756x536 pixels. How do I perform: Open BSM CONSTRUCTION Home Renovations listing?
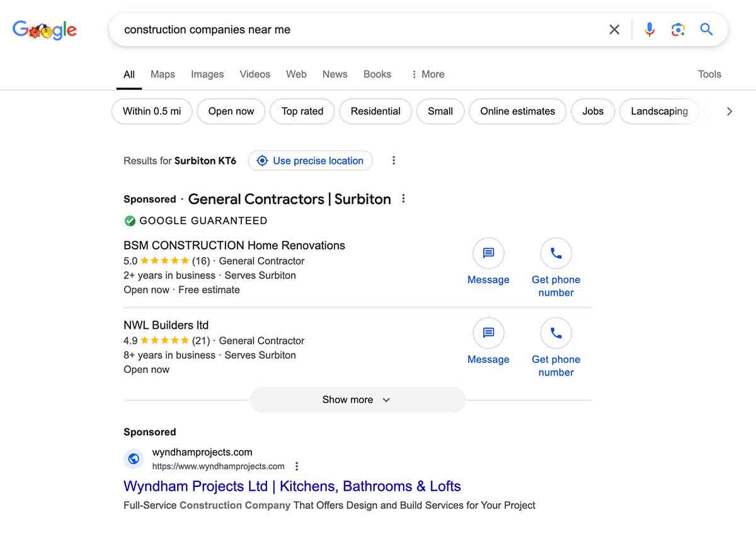coord(234,246)
